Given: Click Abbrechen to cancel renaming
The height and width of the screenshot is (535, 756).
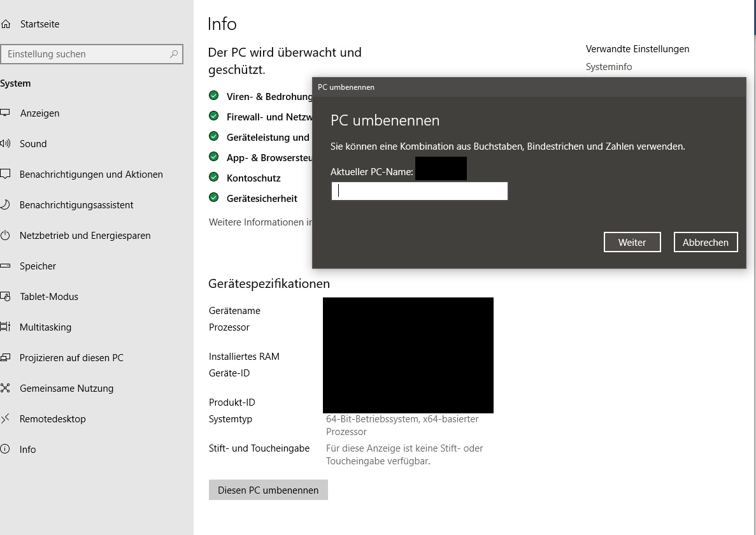Looking at the screenshot, I should point(706,242).
